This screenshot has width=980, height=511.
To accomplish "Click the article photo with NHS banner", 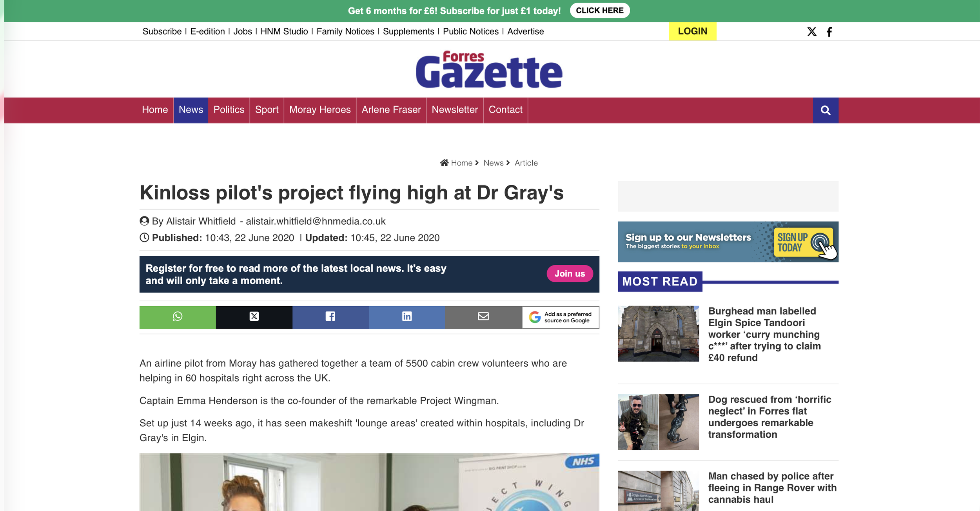I will pyautogui.click(x=369, y=482).
